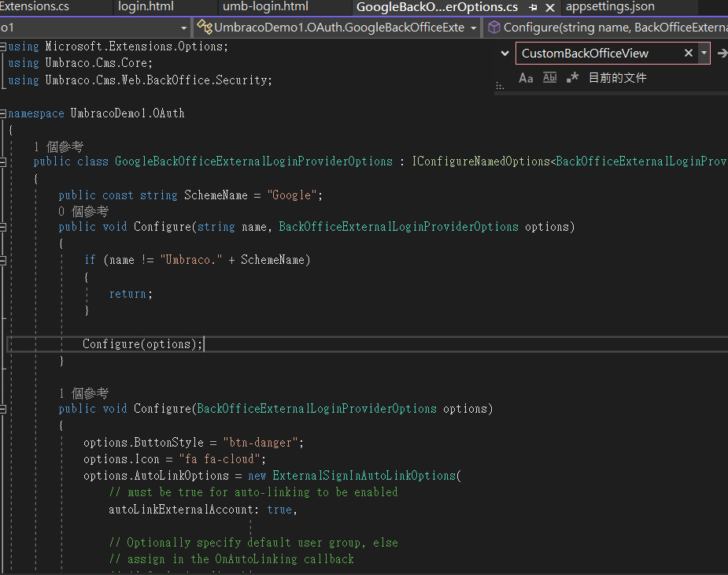Click comment 'assign in the OnAutoLinking callback'
The image size is (728, 575).
click(231, 559)
